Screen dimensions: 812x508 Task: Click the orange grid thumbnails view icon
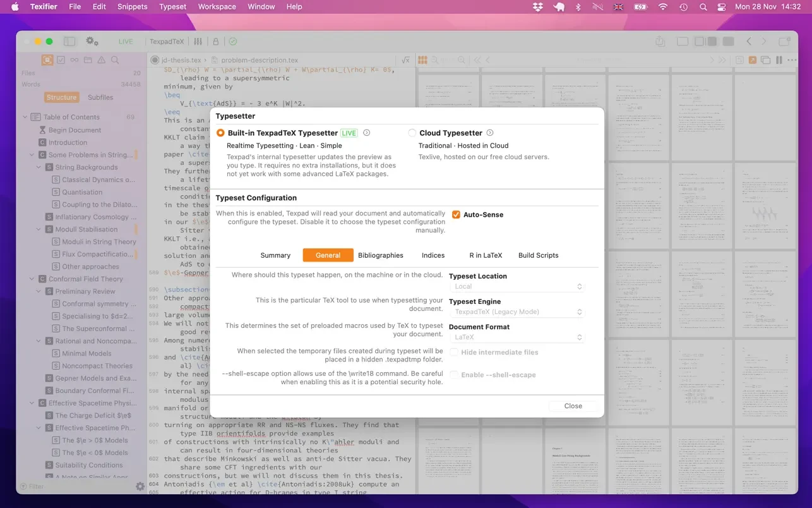pyautogui.click(x=423, y=60)
